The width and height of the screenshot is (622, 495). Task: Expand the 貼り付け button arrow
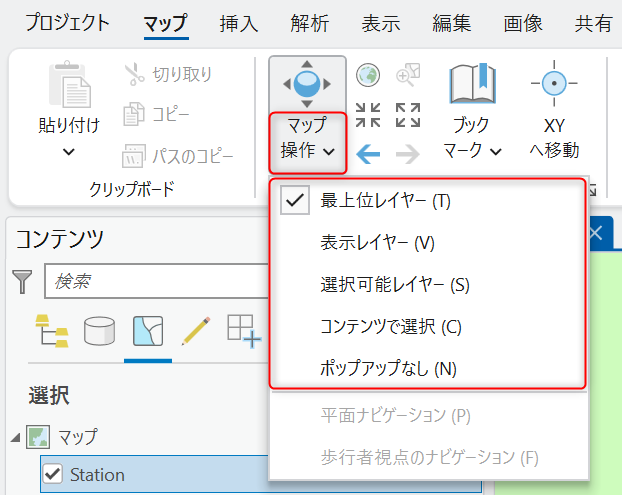[69, 152]
